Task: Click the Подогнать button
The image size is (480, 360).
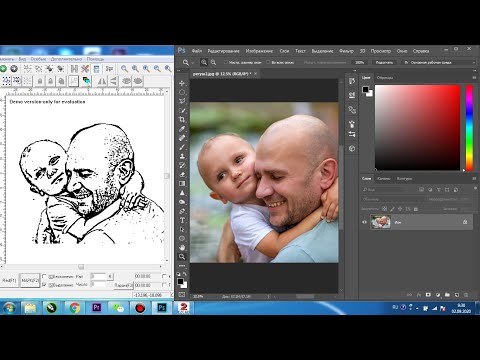Action: click(384, 62)
